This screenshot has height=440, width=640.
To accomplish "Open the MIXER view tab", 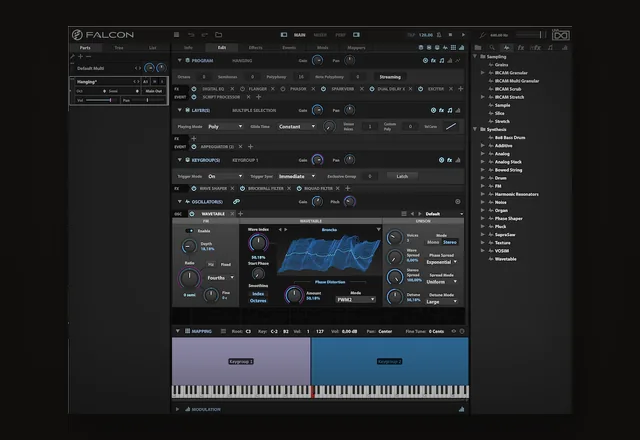I will point(320,35).
